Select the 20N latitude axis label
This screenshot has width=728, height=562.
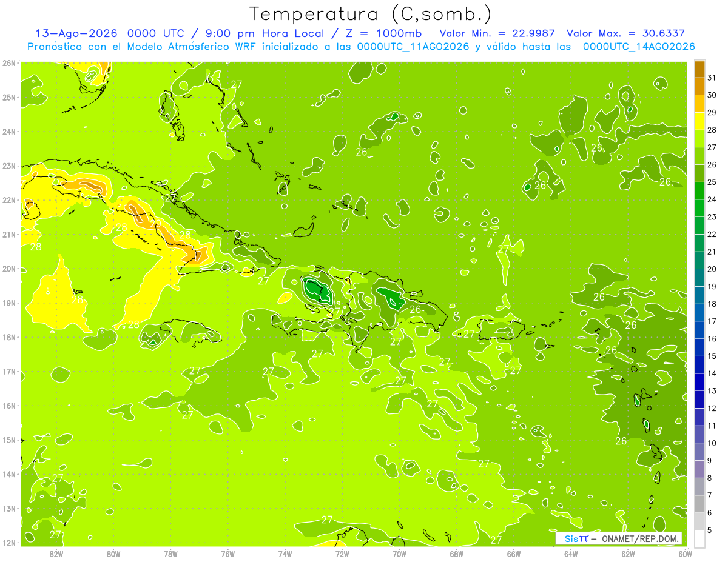(x=9, y=269)
